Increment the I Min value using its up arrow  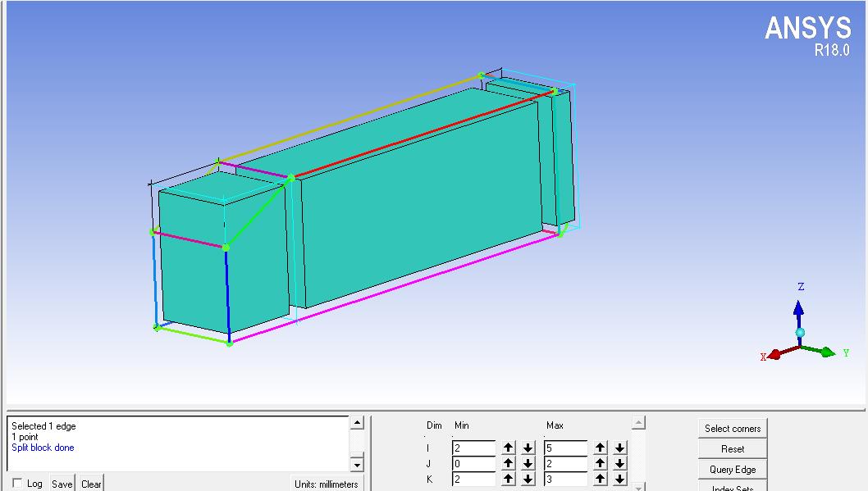(x=509, y=448)
